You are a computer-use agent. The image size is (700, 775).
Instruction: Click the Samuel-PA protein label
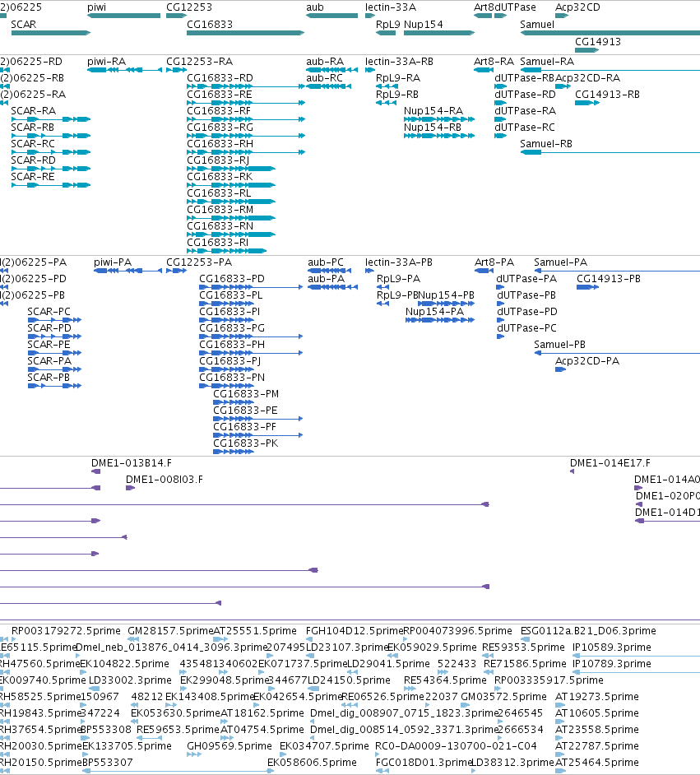point(561,262)
